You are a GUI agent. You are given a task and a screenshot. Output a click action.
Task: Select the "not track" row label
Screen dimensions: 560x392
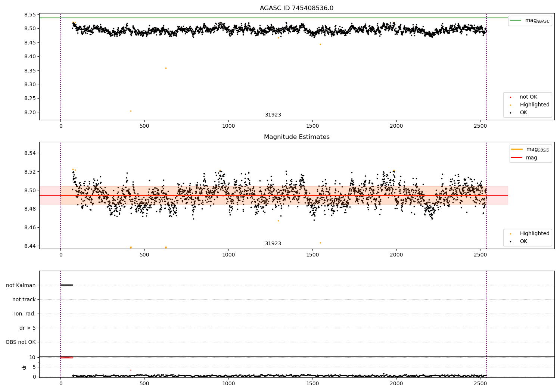click(x=24, y=299)
